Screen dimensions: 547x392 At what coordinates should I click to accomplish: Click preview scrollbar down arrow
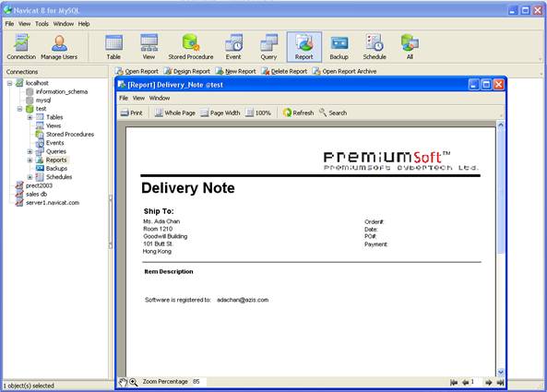(501, 373)
